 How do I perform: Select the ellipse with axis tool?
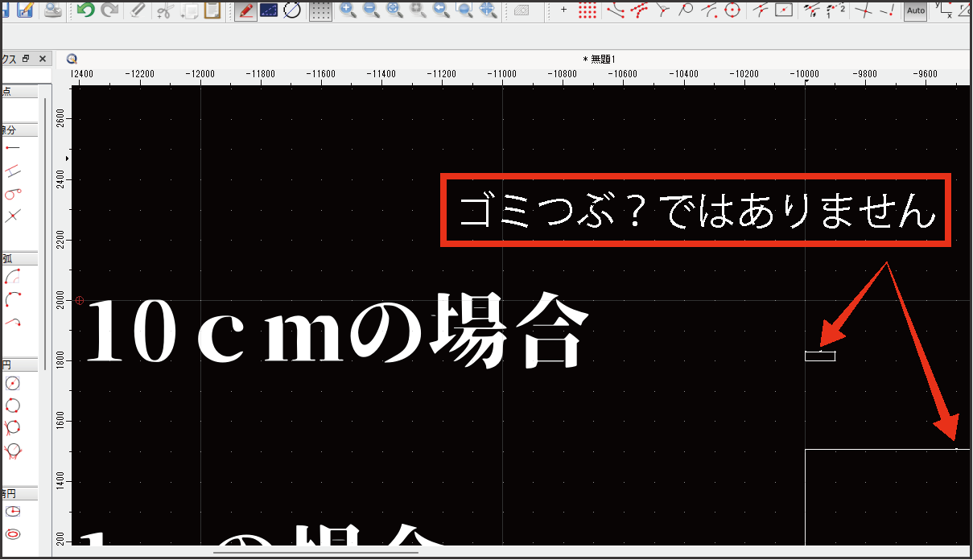(13, 511)
